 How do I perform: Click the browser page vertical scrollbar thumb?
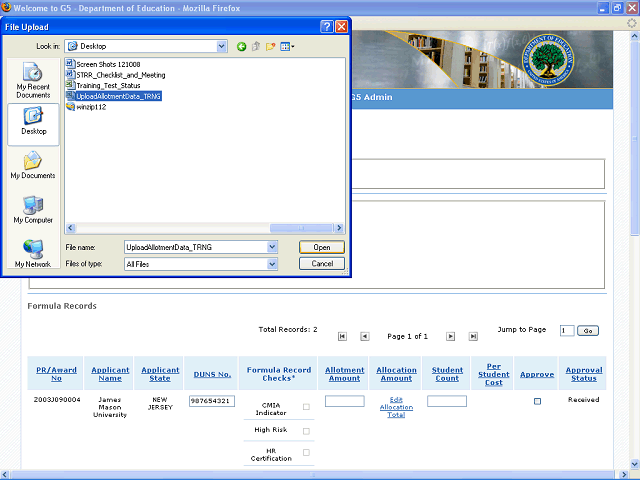(635, 138)
